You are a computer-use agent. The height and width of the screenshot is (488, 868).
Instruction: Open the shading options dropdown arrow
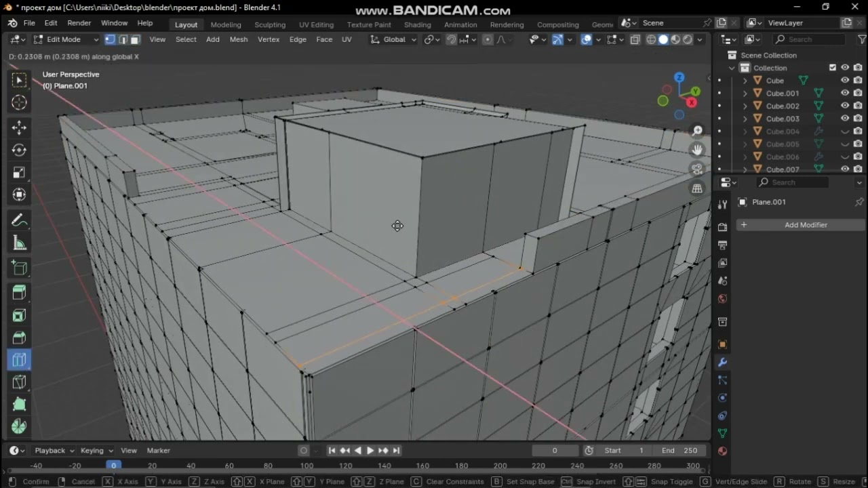701,39
